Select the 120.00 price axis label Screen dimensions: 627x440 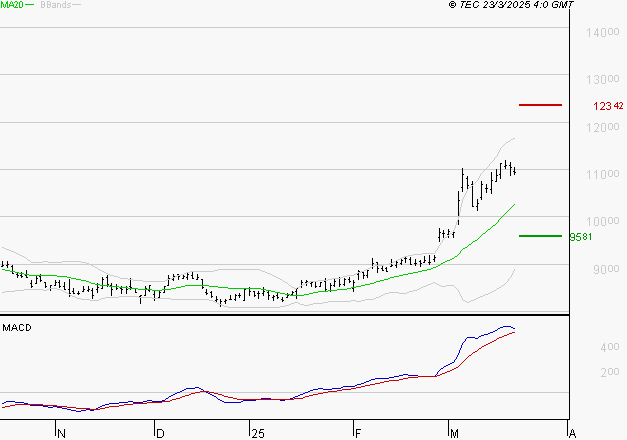[x=603, y=127]
